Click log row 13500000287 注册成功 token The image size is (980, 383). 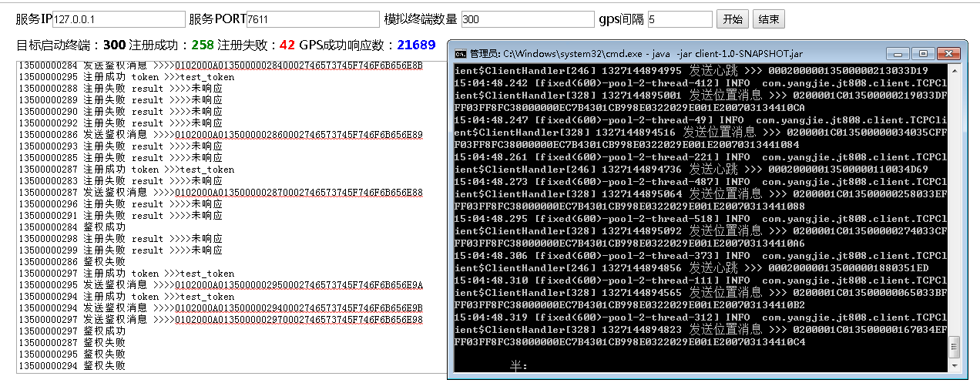pyautogui.click(x=126, y=170)
